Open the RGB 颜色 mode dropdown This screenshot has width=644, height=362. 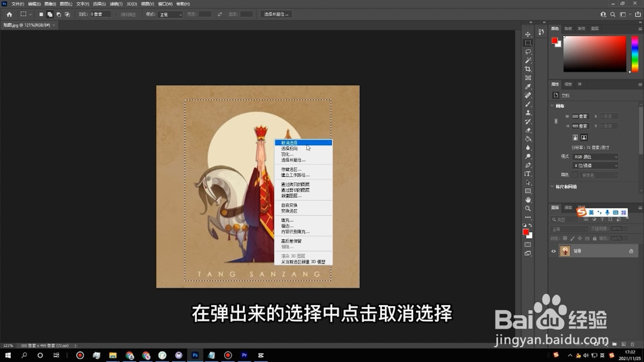(x=595, y=157)
